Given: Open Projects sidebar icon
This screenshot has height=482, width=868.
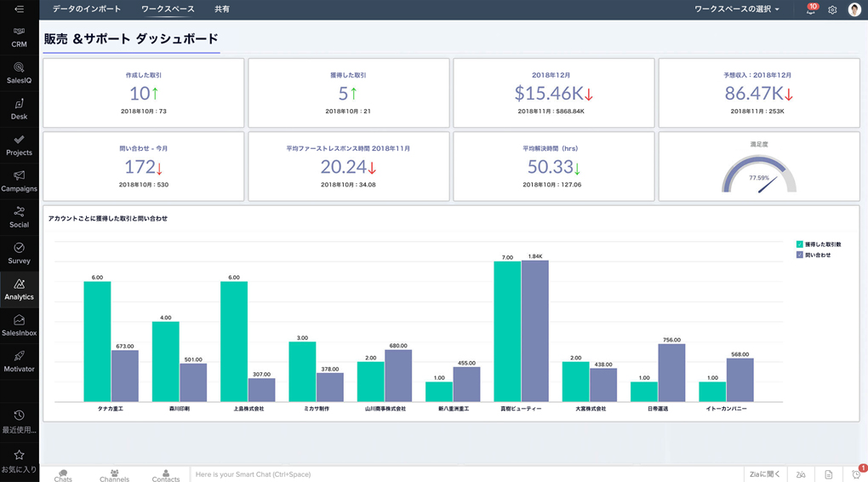Looking at the screenshot, I should (x=19, y=145).
